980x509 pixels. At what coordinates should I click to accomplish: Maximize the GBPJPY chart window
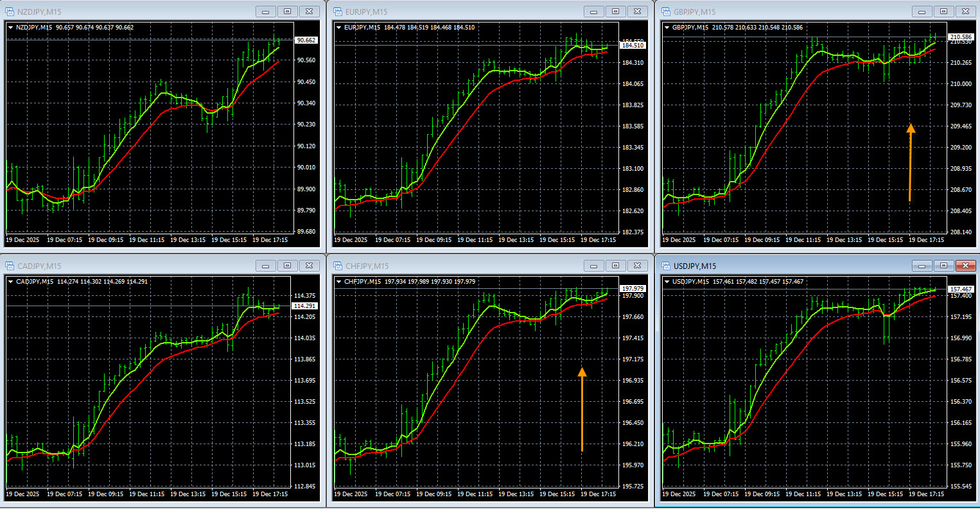click(943, 12)
